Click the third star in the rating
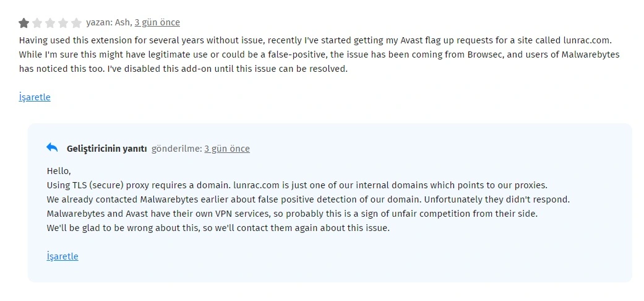The image size is (644, 301). [50, 23]
